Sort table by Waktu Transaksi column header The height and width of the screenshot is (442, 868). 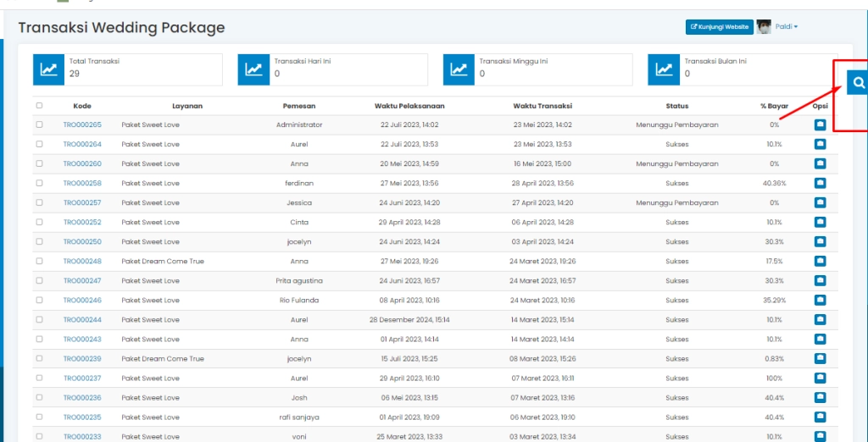point(542,106)
